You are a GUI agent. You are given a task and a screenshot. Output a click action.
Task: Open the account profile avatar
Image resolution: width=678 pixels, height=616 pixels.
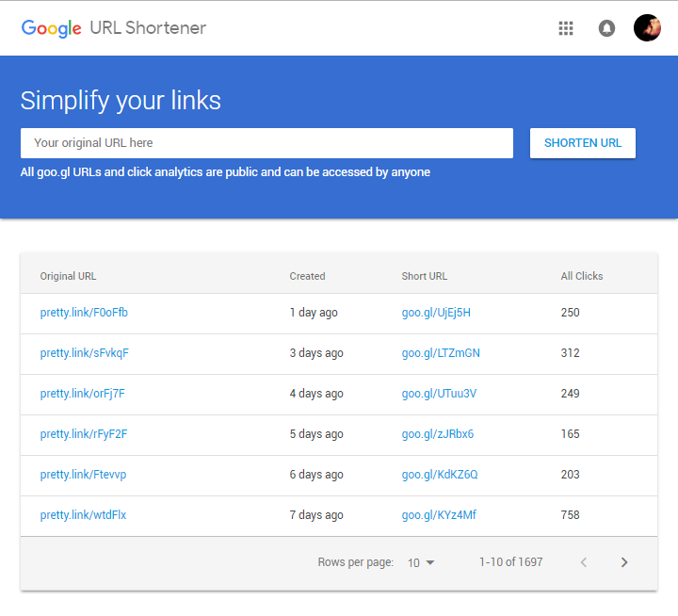(x=647, y=28)
